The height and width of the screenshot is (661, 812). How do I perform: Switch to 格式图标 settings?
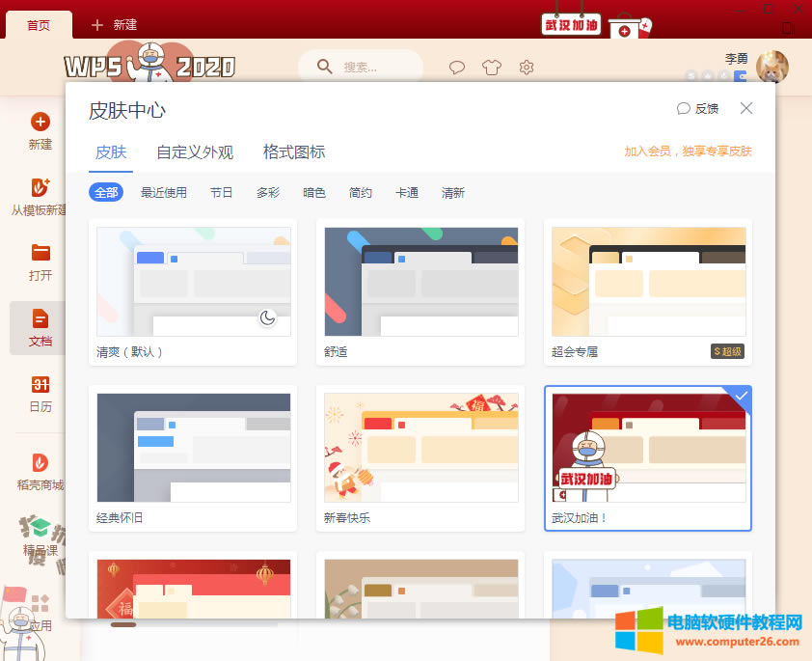[294, 152]
